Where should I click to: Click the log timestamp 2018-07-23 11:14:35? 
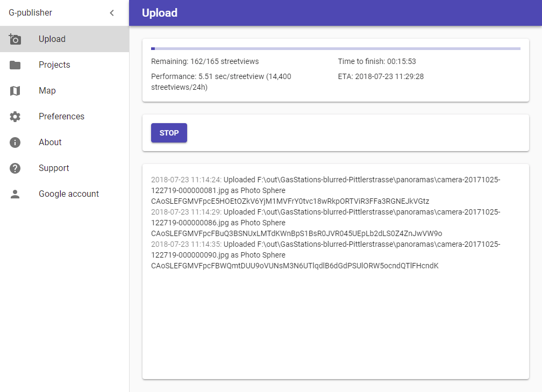(186, 244)
